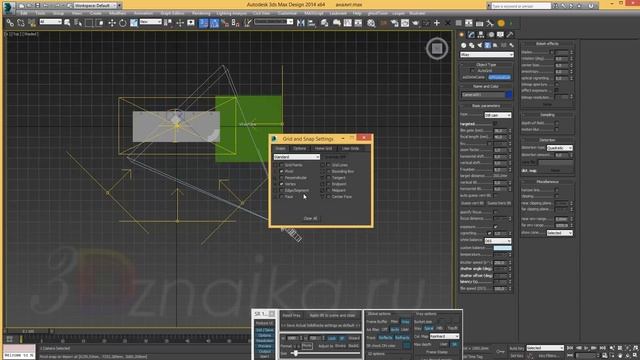
Task: Select the Geometry create category icon
Action: (x=463, y=45)
